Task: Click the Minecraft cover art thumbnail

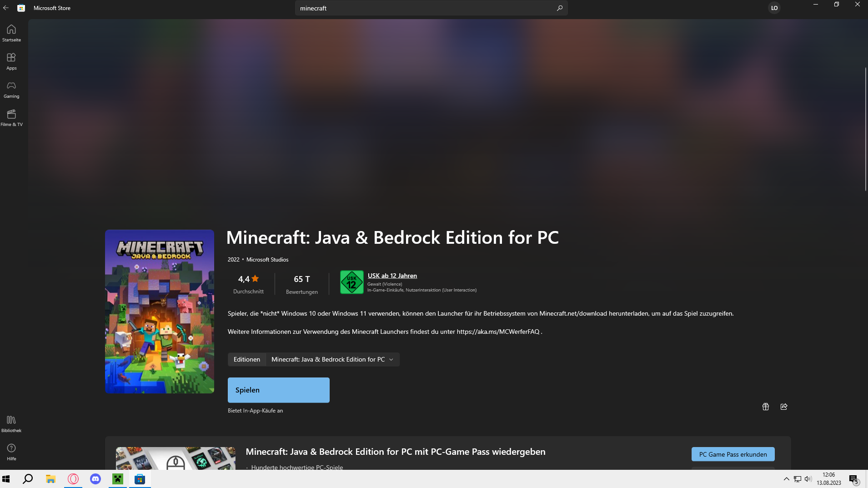Action: click(160, 312)
